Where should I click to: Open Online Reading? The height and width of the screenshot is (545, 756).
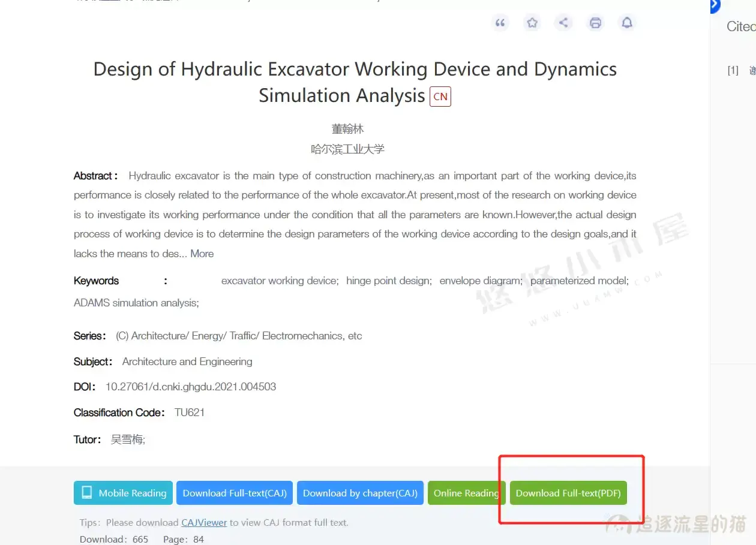[466, 493]
